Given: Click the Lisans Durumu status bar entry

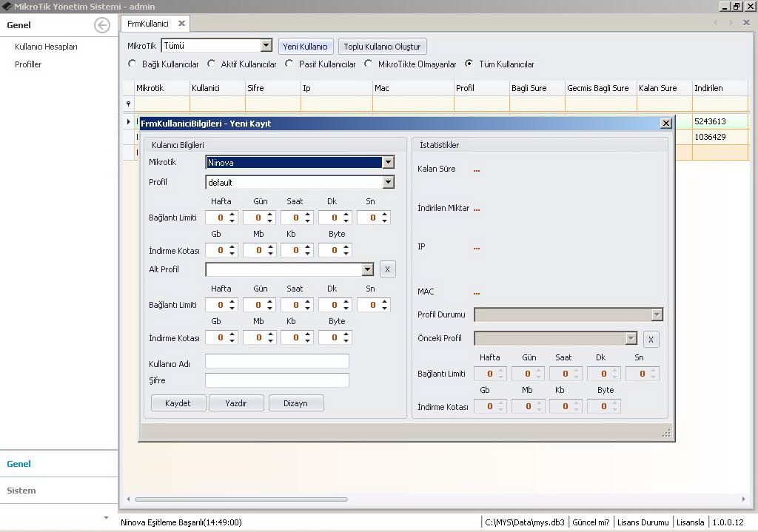Looking at the screenshot, I should 643,522.
